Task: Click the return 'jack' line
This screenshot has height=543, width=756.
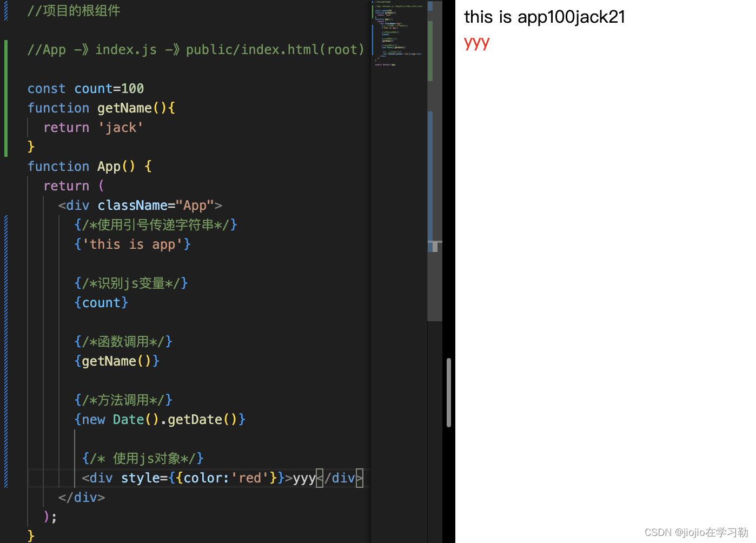Action: [93, 128]
